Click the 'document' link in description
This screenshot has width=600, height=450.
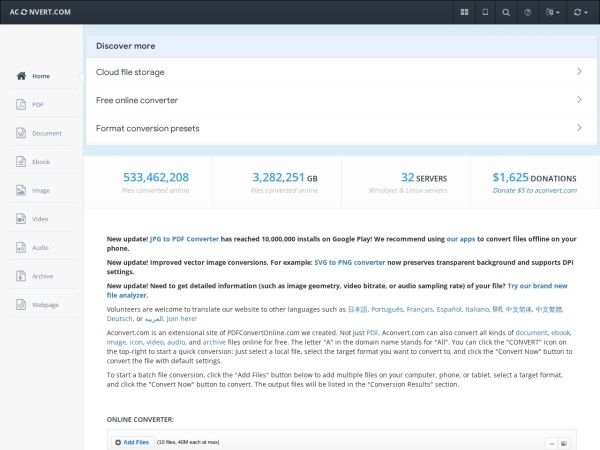pyautogui.click(x=532, y=333)
